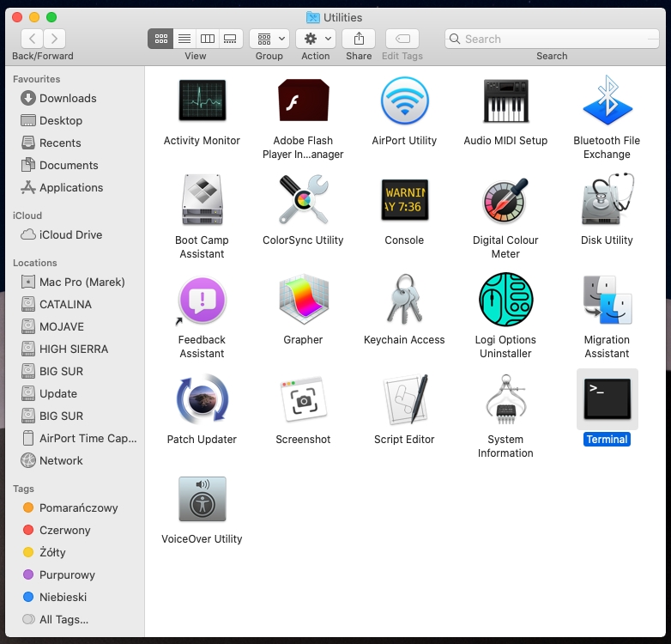Switch to gallery view
The width and height of the screenshot is (671, 644).
point(231,39)
